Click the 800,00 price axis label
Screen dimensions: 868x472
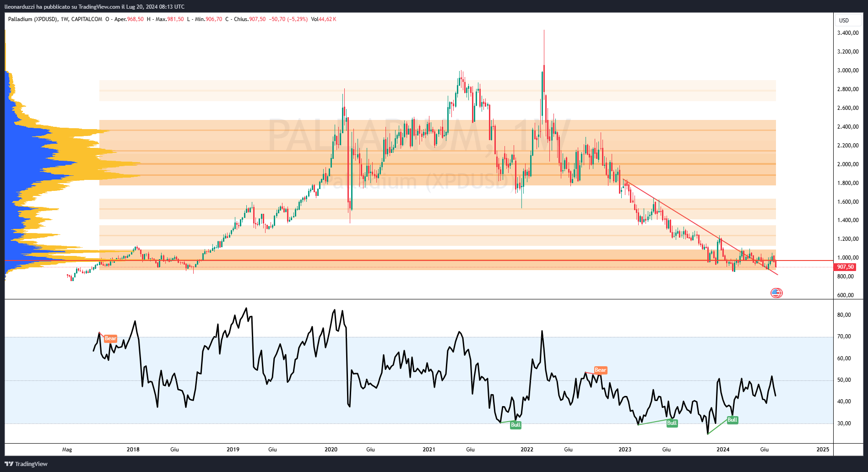(x=846, y=277)
